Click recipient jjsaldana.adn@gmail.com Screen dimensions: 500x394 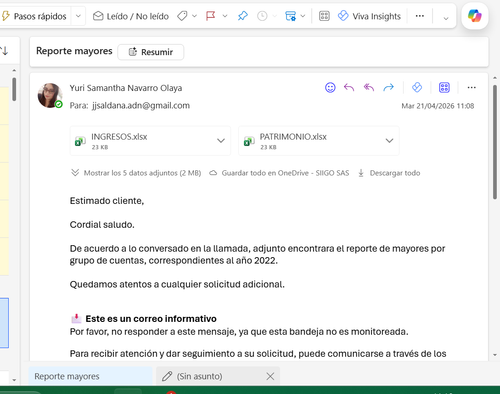141,106
